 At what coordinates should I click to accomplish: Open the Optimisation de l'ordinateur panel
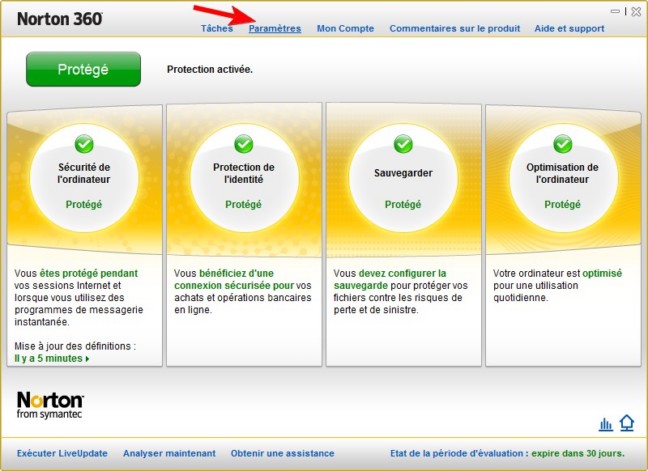pos(563,235)
